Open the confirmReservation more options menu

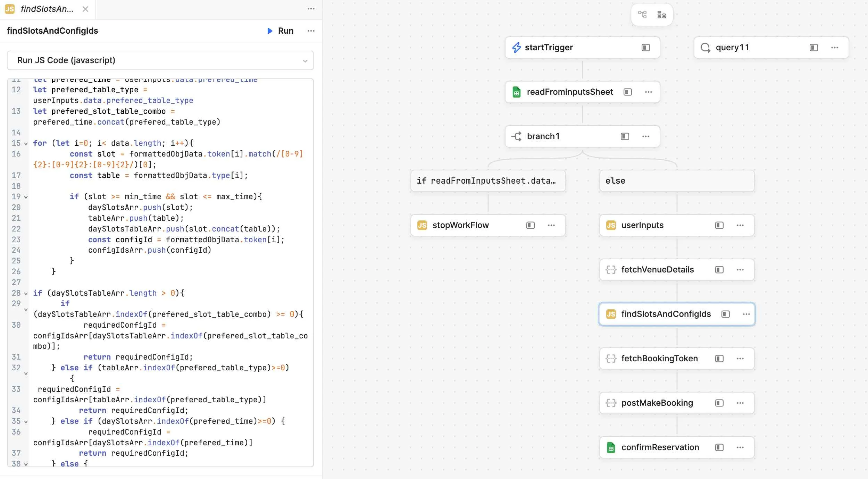tap(740, 447)
